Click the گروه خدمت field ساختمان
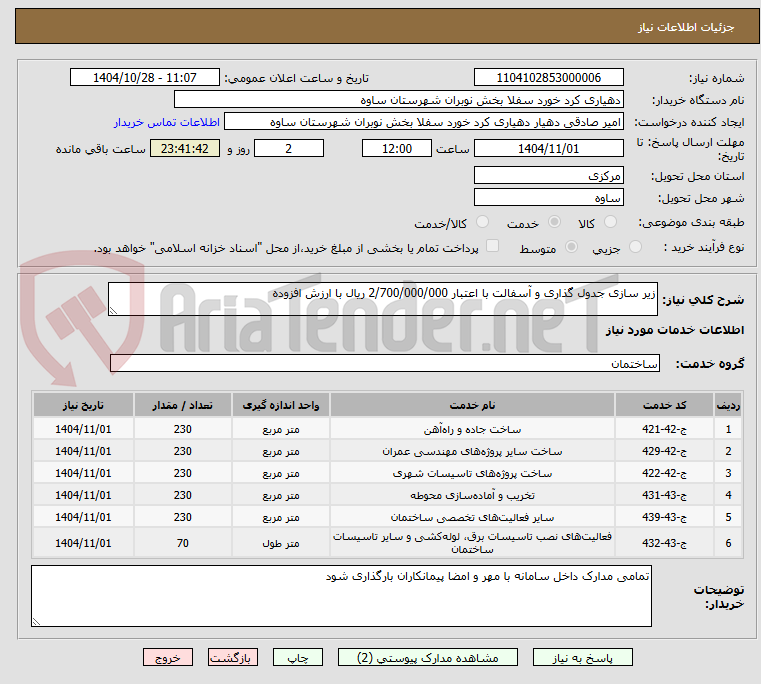Screen dimensions: 761x684 pos(385,363)
